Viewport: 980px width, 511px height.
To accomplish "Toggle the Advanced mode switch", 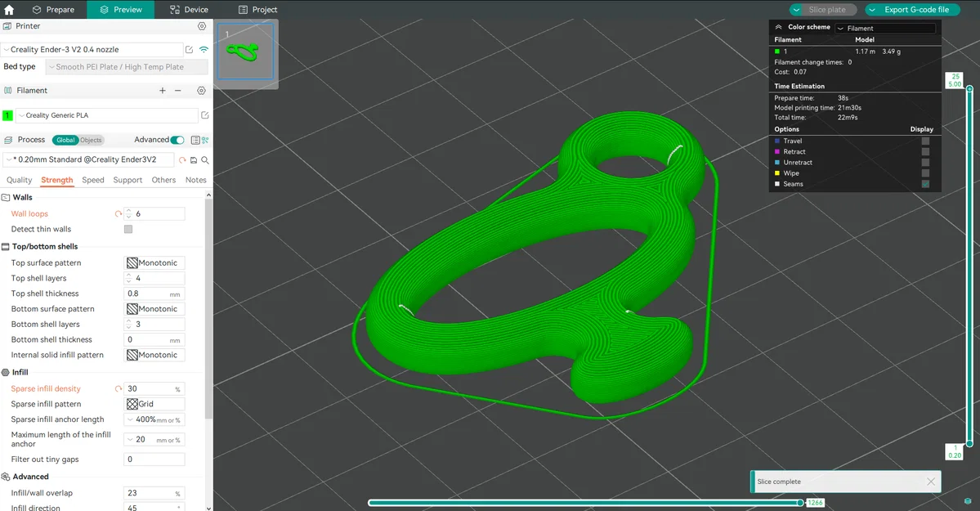I will 177,140.
